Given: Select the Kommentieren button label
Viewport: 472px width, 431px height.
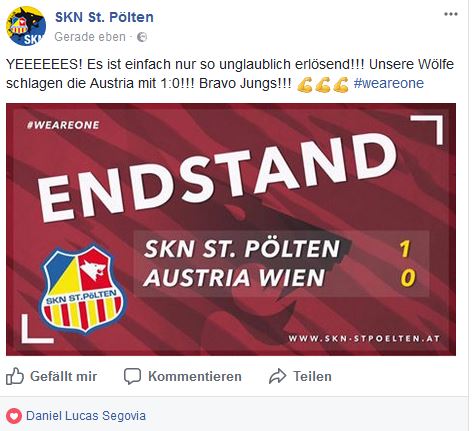Looking at the screenshot, I should [x=195, y=376].
